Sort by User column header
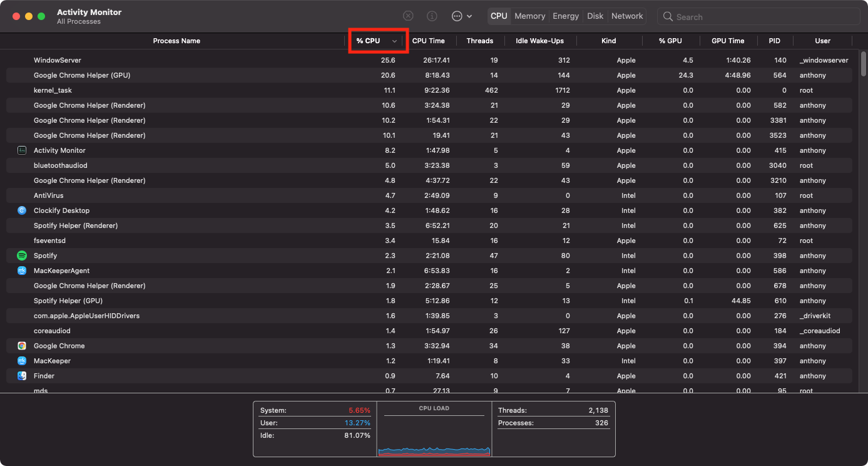 click(x=823, y=41)
